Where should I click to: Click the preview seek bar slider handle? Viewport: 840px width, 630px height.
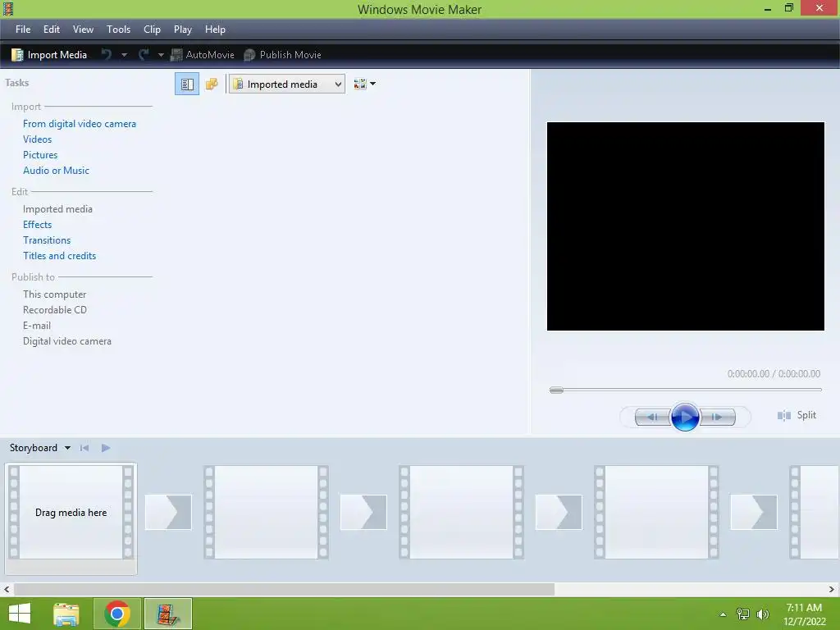click(557, 390)
